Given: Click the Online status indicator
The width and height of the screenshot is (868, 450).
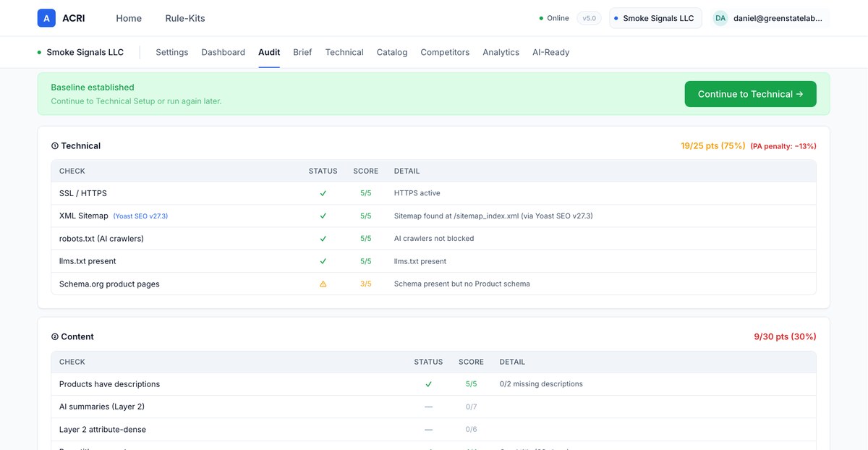Looking at the screenshot, I should (x=554, y=18).
